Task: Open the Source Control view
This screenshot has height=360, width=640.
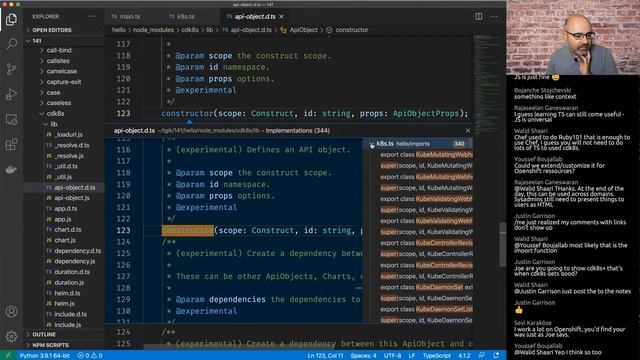Action: (11, 69)
